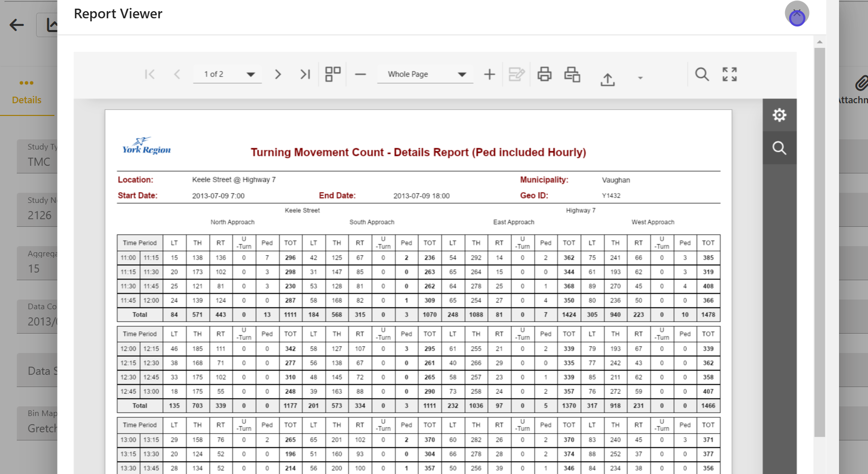Jump to the last report page
Screen dimensions: 868x474
click(x=305, y=74)
